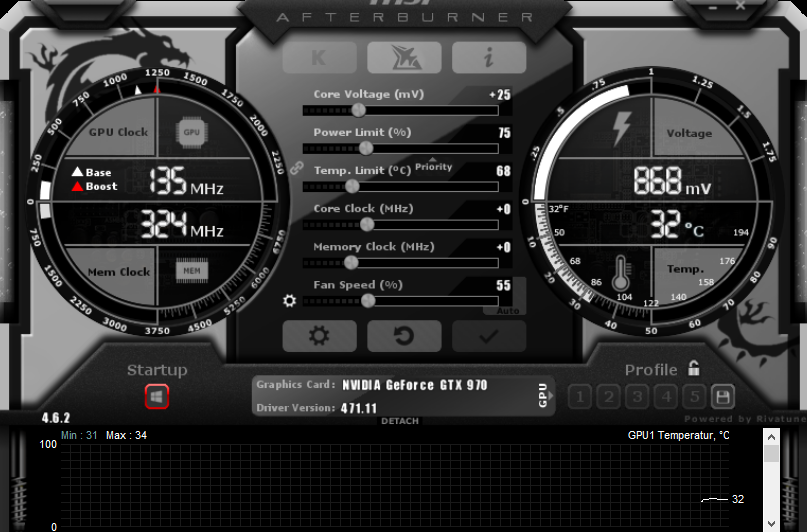Open settings with the large gear button
807x532 pixels.
319,336
